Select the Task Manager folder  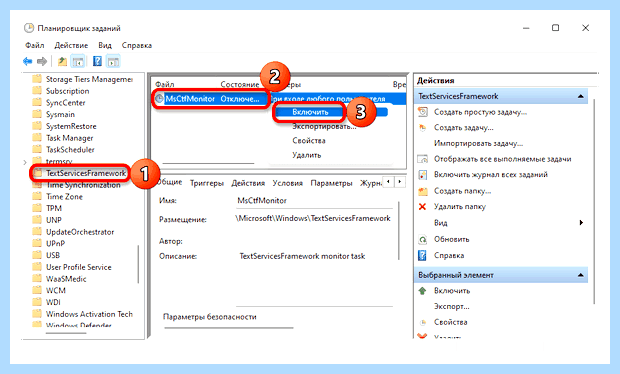pyautogui.click(x=70, y=138)
